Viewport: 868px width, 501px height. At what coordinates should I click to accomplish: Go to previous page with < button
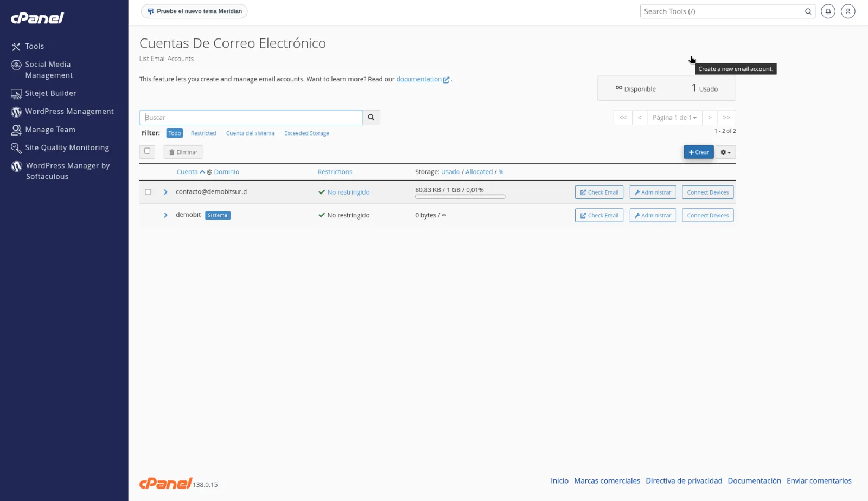640,118
